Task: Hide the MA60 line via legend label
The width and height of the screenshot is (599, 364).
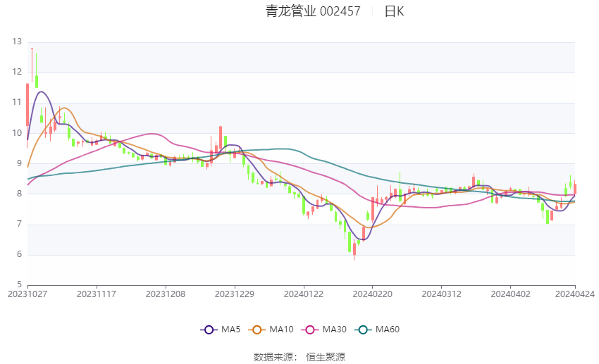Action: coord(388,330)
